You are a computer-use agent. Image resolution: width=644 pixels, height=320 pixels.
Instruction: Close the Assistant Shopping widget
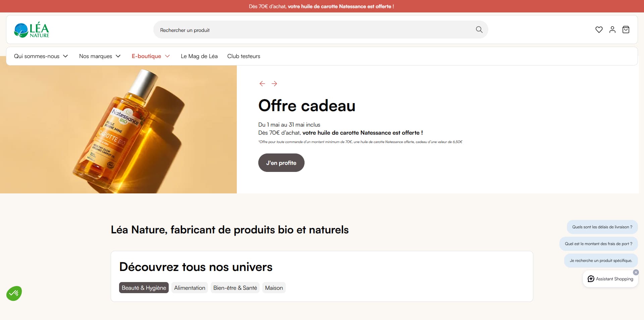pos(636,272)
